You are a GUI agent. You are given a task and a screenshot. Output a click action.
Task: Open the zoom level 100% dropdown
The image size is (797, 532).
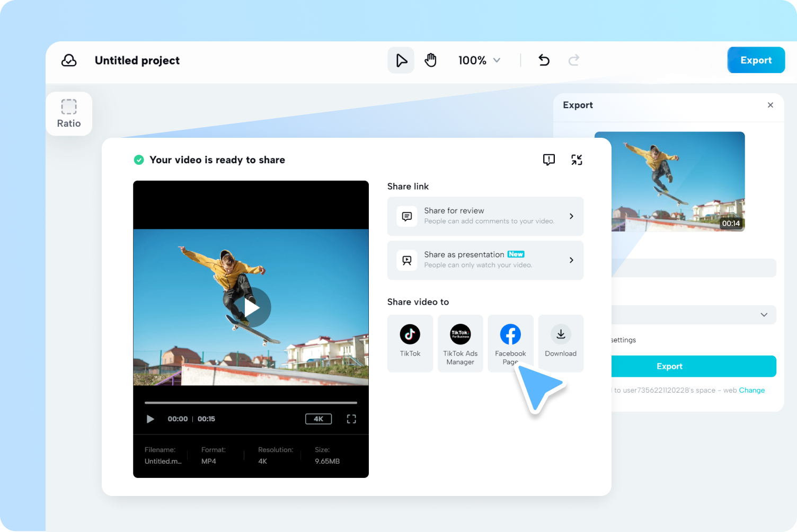(x=480, y=60)
